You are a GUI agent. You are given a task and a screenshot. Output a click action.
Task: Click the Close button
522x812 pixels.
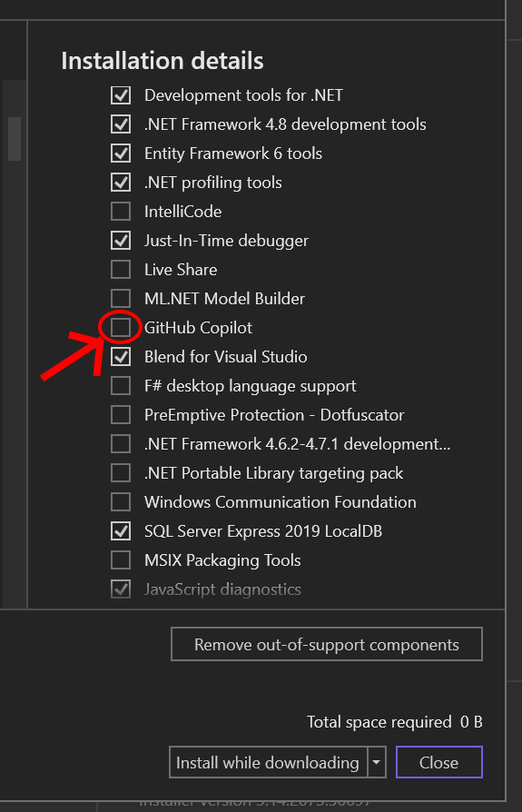click(x=438, y=762)
